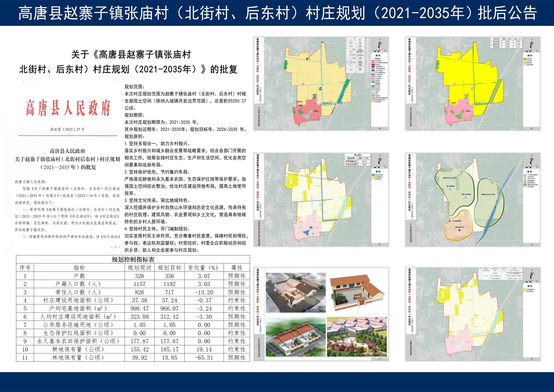Click the top banner title text
The width and height of the screenshot is (554, 392).
click(x=277, y=13)
